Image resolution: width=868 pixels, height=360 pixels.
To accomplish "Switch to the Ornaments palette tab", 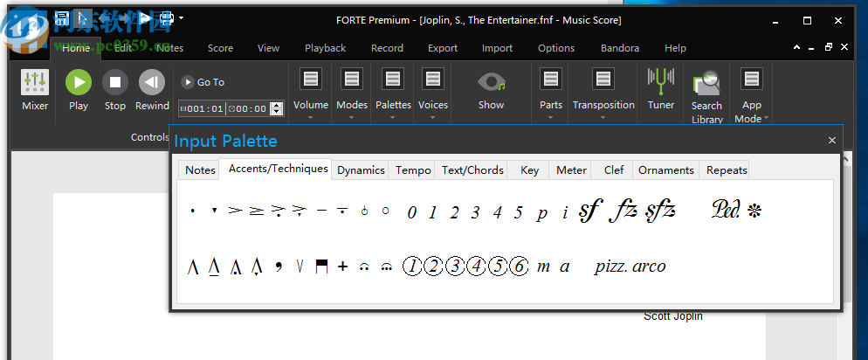I will (666, 170).
